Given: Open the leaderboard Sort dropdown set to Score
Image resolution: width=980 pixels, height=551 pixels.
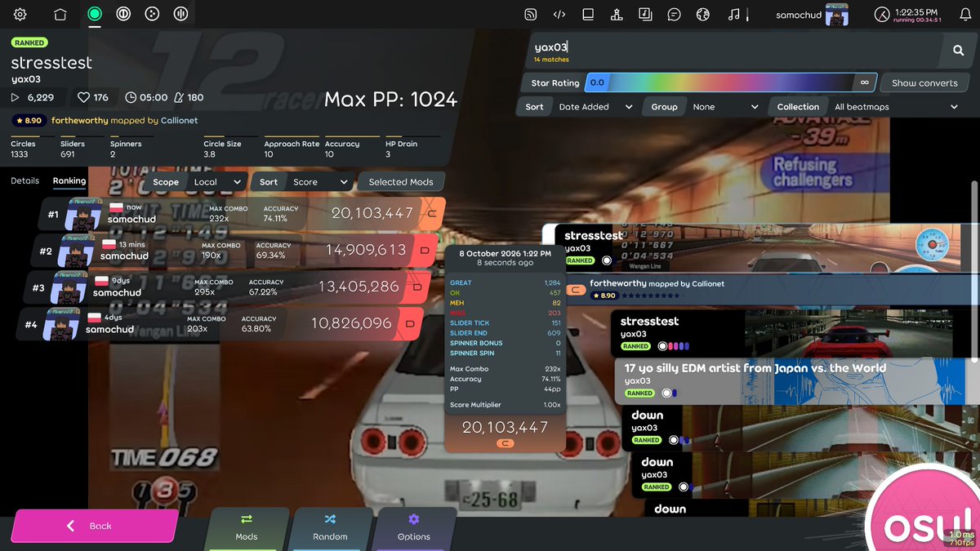Looking at the screenshot, I should coord(319,182).
